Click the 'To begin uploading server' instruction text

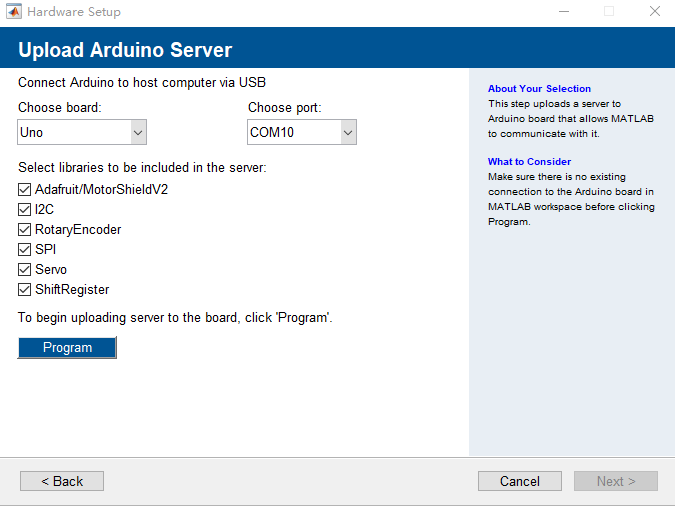[x=175, y=318]
